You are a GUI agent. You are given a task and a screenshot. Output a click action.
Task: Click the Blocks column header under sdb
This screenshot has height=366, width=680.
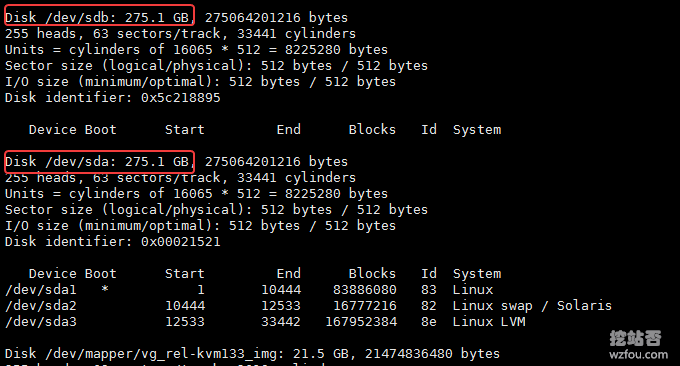coord(372,129)
